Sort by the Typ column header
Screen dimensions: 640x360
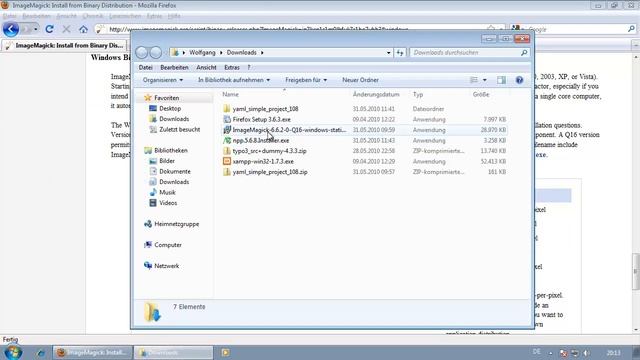418,94
